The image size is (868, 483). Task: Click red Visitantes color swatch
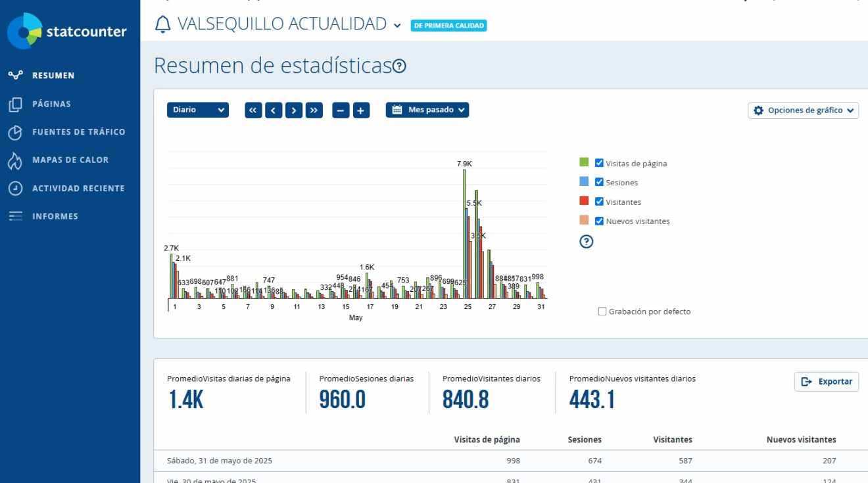584,200
